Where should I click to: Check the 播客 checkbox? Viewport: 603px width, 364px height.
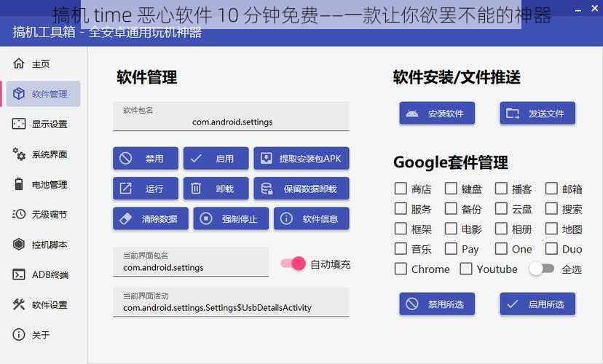[x=501, y=189]
